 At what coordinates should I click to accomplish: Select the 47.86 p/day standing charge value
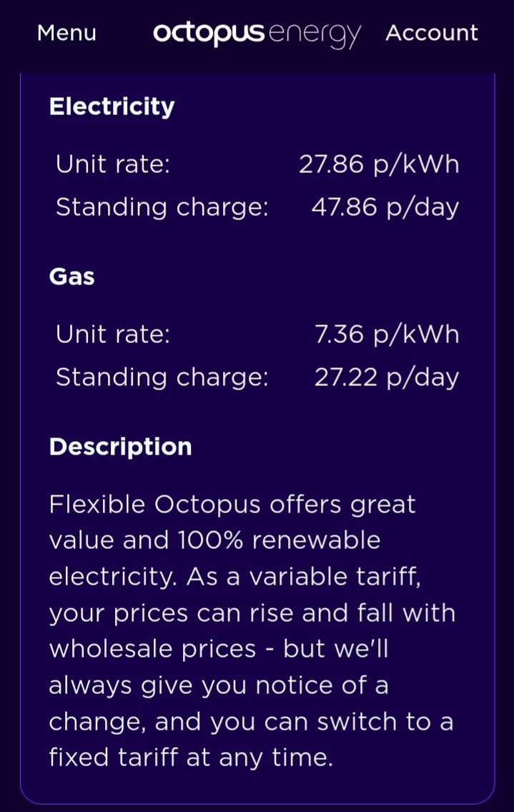pyautogui.click(x=385, y=207)
